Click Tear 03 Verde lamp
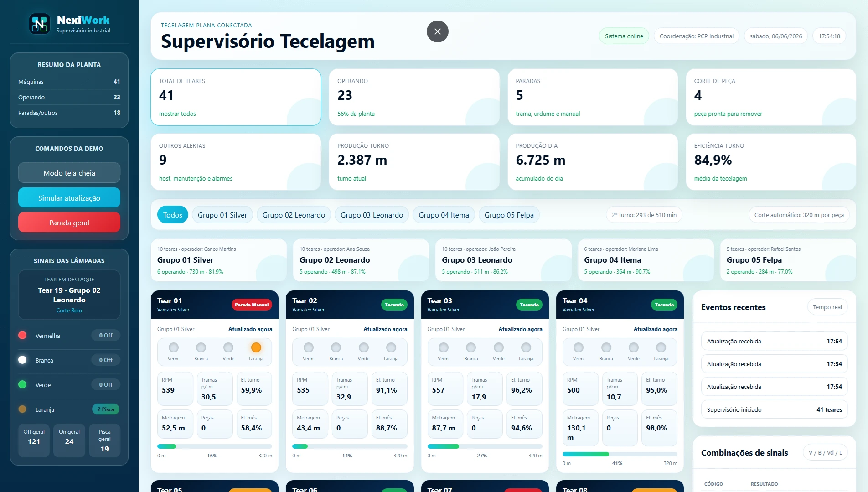The height and width of the screenshot is (492, 868). 499,347
